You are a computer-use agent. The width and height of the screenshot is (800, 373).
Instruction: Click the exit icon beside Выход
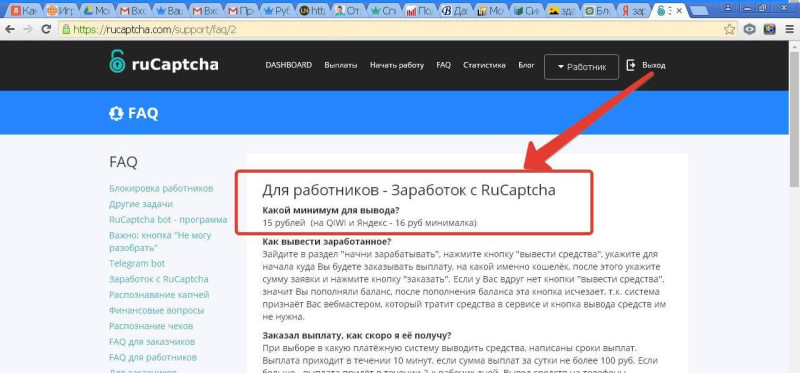631,65
